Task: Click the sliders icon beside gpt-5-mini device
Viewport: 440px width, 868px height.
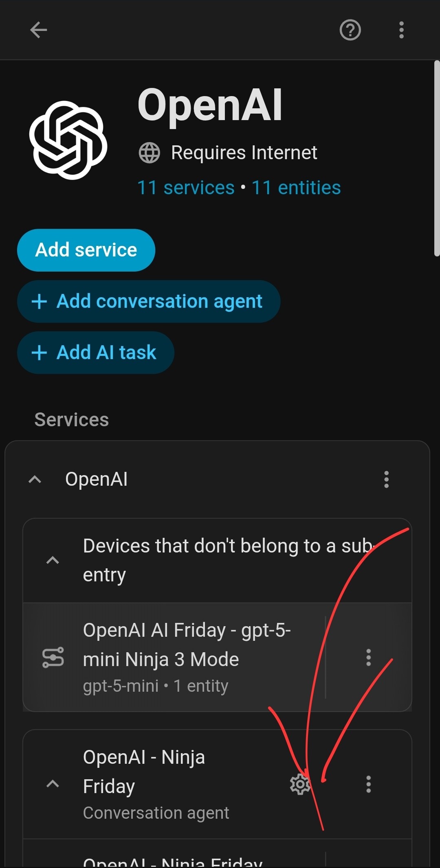Action: (53, 657)
